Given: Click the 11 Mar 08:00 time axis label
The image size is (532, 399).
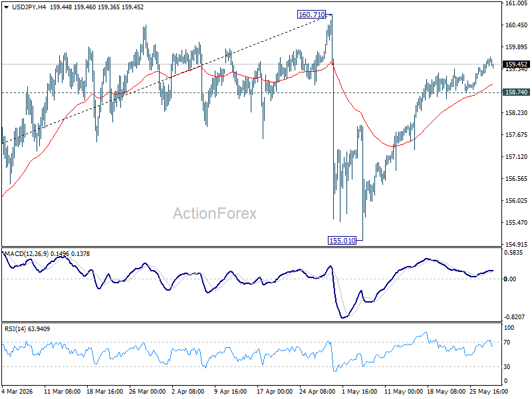Looking at the screenshot, I should 62,391.
